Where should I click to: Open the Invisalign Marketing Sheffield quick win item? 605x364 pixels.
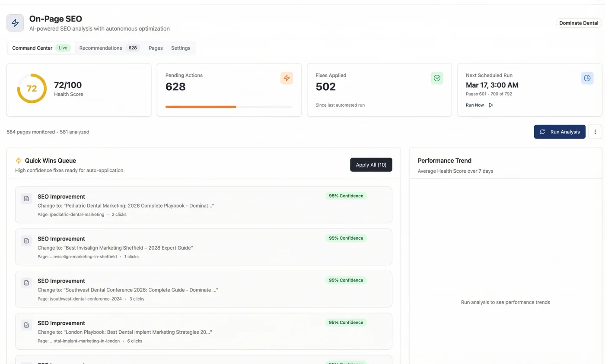pyautogui.click(x=203, y=247)
